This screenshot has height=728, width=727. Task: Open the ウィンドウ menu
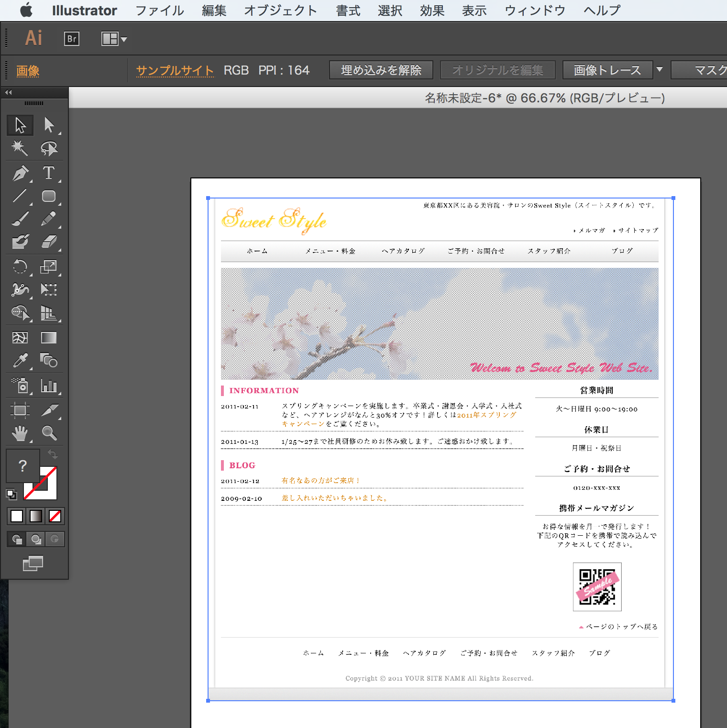click(535, 11)
